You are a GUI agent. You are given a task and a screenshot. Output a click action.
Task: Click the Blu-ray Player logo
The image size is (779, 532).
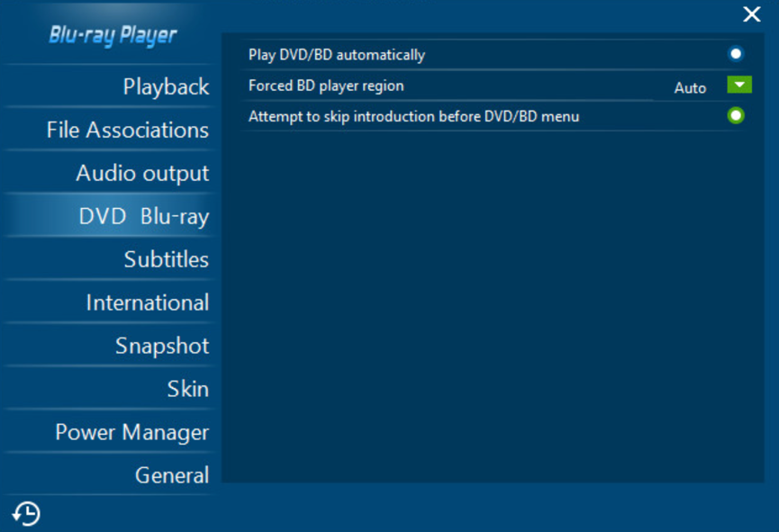pyautogui.click(x=113, y=35)
